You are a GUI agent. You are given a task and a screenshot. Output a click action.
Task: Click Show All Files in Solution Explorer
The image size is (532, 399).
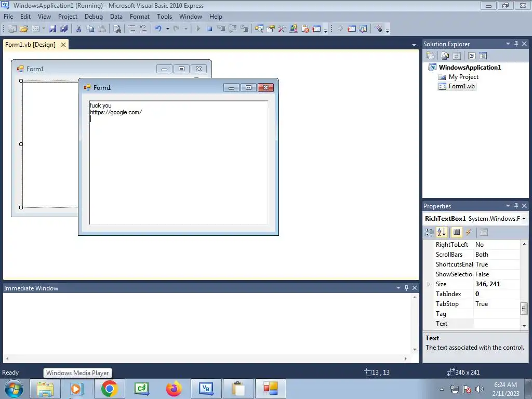point(445,56)
